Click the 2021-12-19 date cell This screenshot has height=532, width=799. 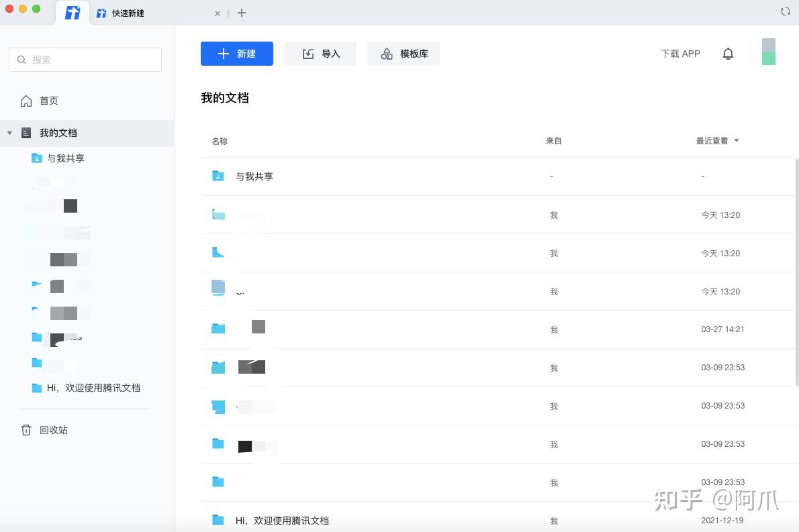(x=722, y=521)
